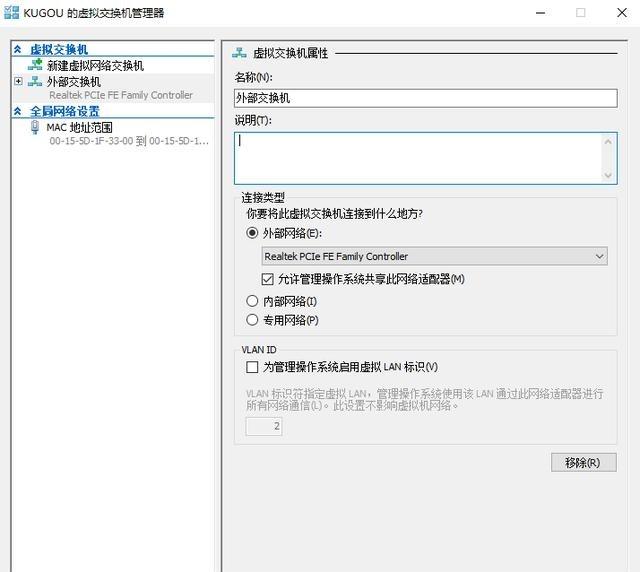This screenshot has width=640, height=572.
Task: Click the 名称 input field
Action: 426,98
